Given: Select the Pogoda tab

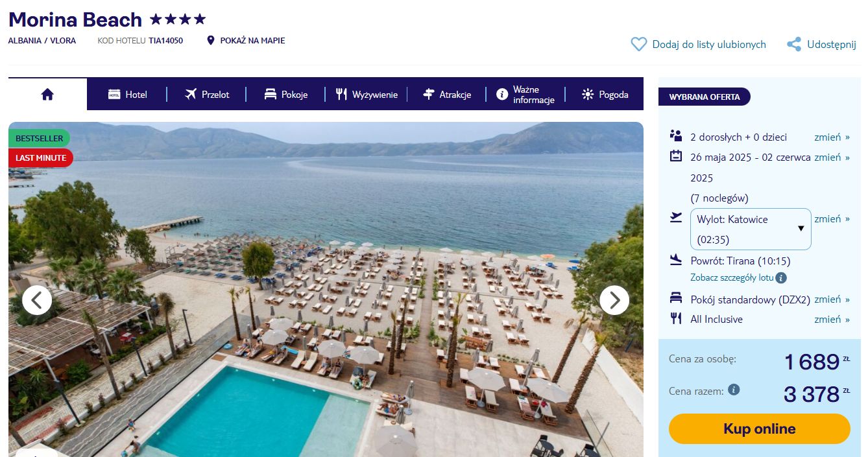Looking at the screenshot, I should pos(605,95).
